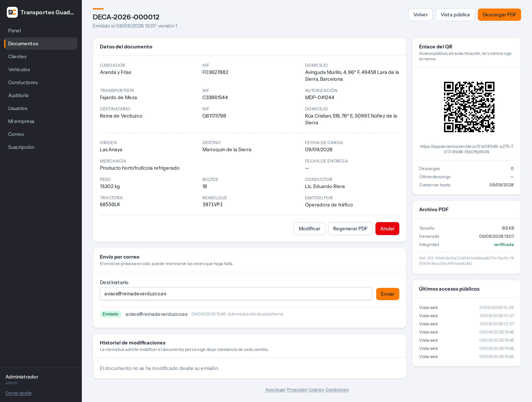The height and width of the screenshot is (402, 532).
Task: Click origen value Las Anaya
Action: 111,150
